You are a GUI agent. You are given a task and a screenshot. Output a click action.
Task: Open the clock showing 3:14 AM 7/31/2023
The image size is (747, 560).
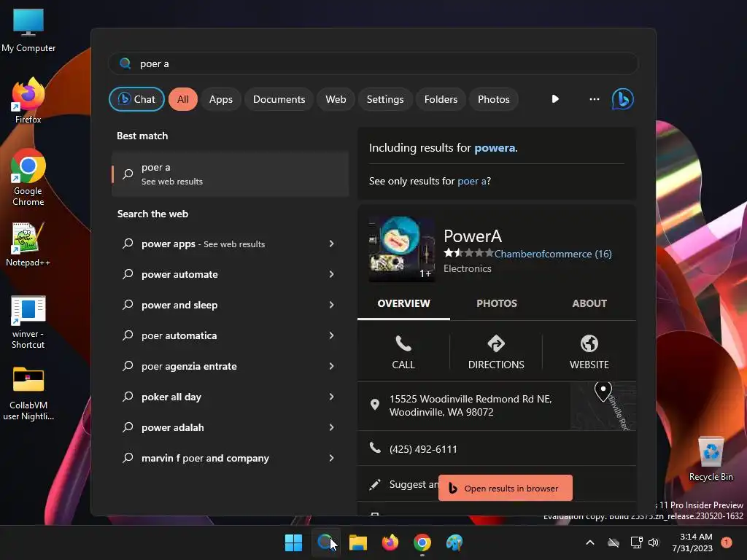click(692, 542)
